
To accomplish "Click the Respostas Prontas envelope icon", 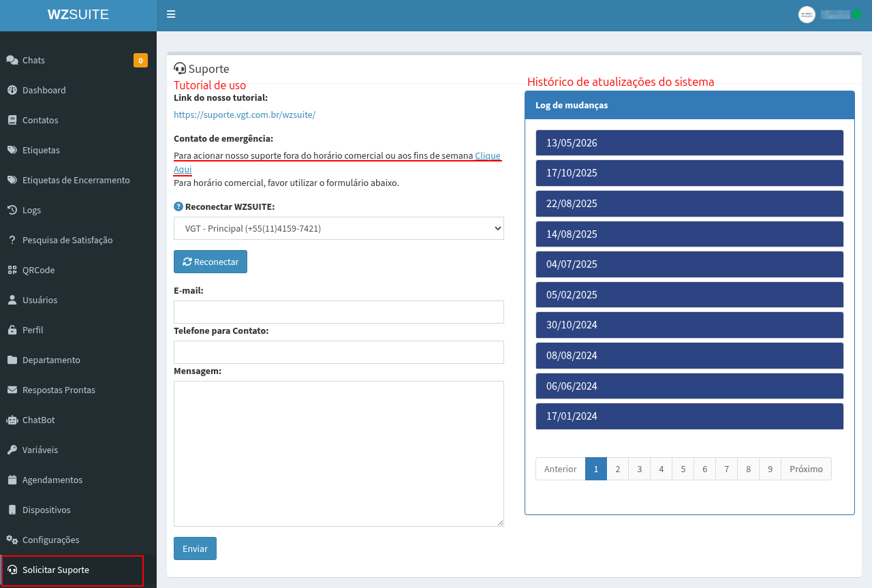I will (x=12, y=390).
